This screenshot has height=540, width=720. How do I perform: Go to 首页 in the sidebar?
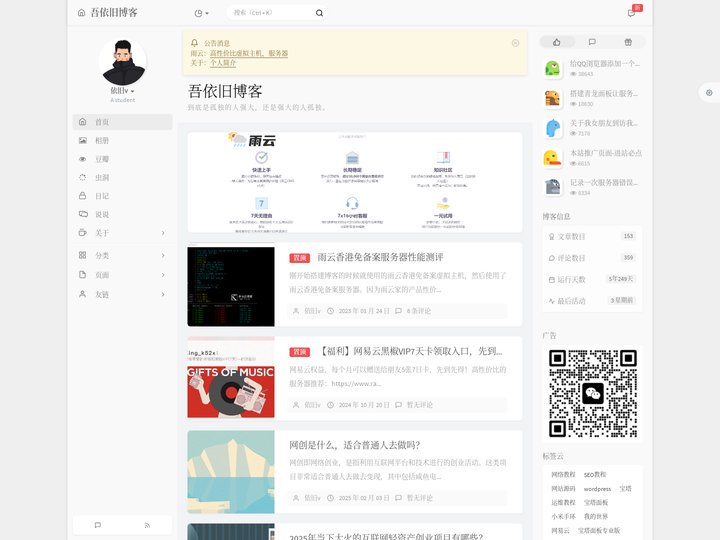click(x=122, y=122)
